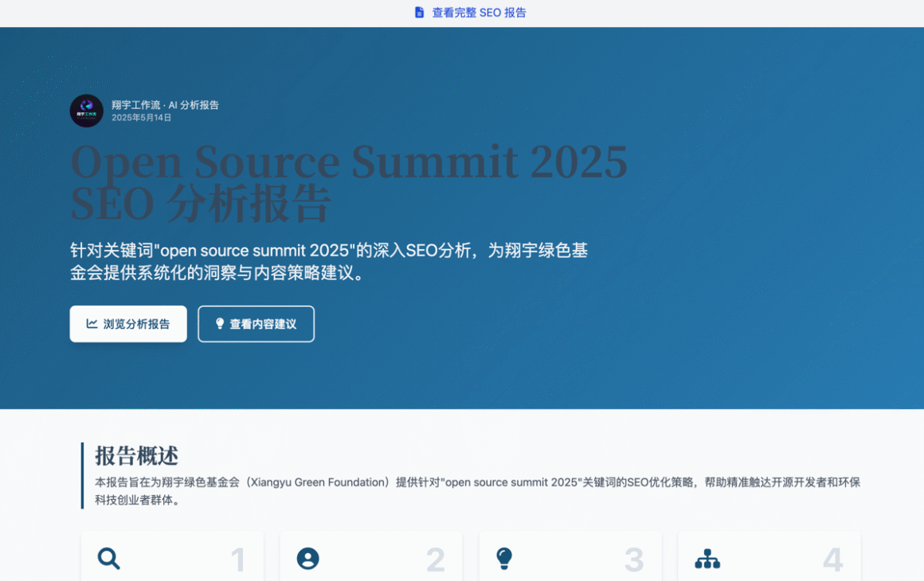Viewport: 924px width, 581px height.
Task: Open the 查看完整 SEO 报告 link
Action: pos(479,13)
